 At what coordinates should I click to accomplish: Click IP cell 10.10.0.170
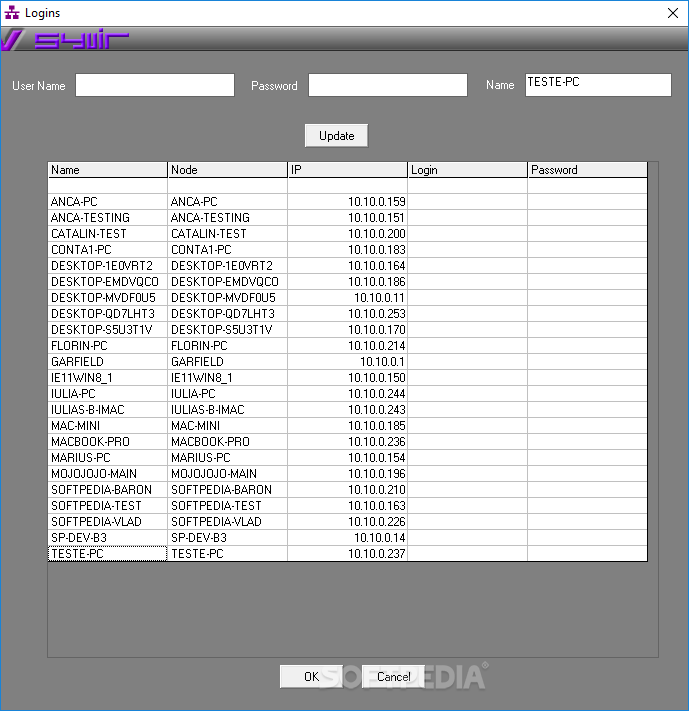(347, 330)
